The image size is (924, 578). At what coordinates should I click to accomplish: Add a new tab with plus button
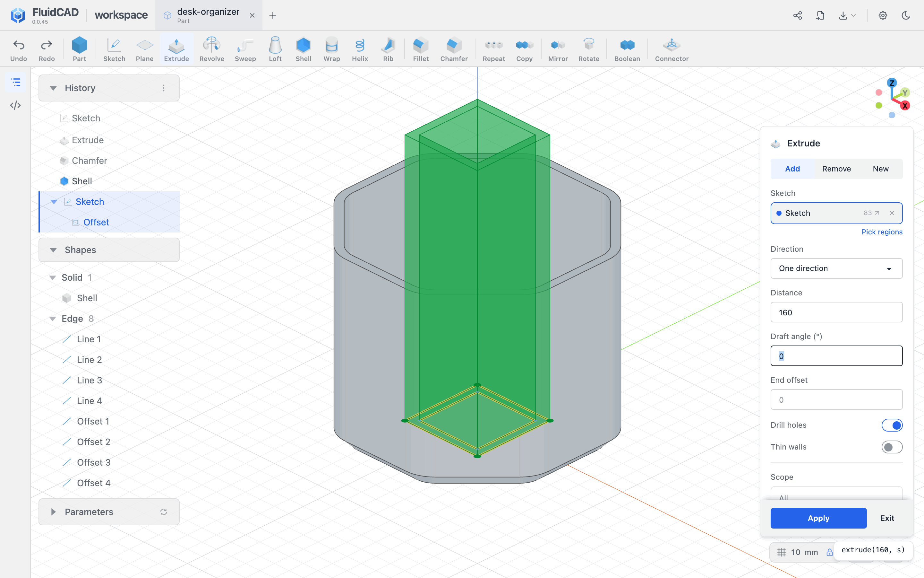click(273, 15)
